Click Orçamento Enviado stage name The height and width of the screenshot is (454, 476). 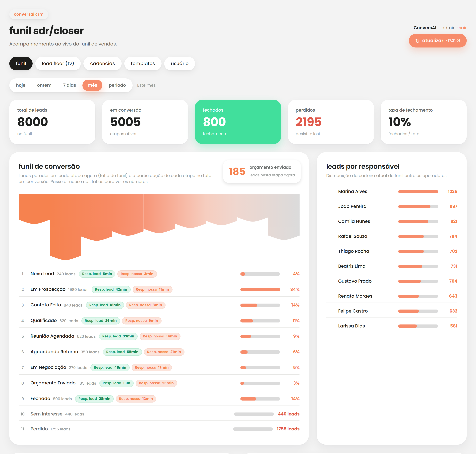[x=53, y=383]
